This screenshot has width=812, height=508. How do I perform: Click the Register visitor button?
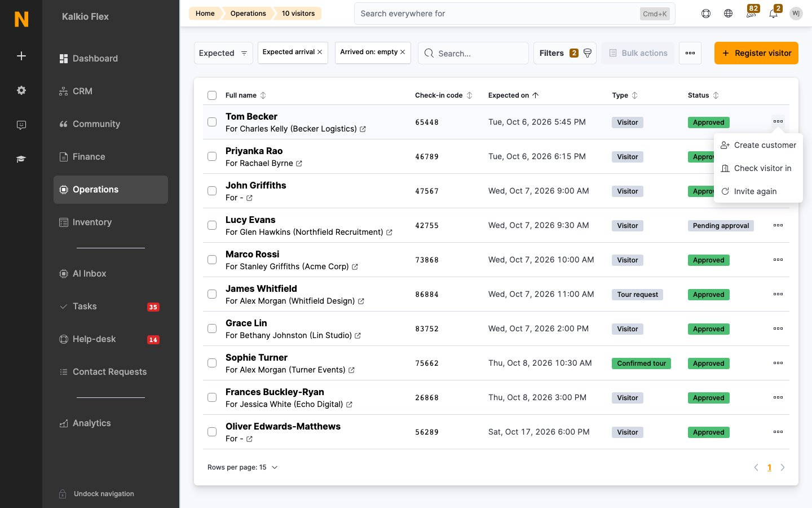coord(756,53)
